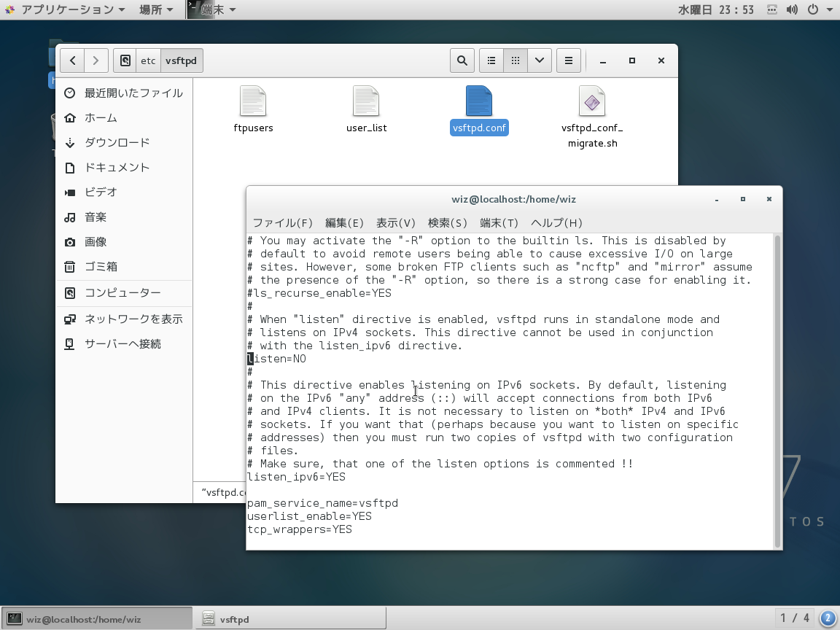Open the file manager hamburger menu
The width and height of the screenshot is (840, 630).
569,61
